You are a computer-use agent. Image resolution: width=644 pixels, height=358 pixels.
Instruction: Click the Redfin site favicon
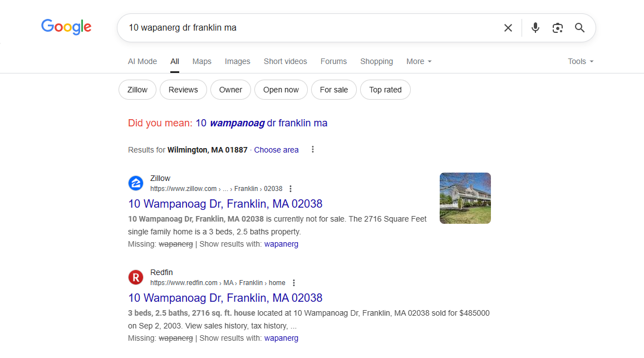[x=136, y=277]
